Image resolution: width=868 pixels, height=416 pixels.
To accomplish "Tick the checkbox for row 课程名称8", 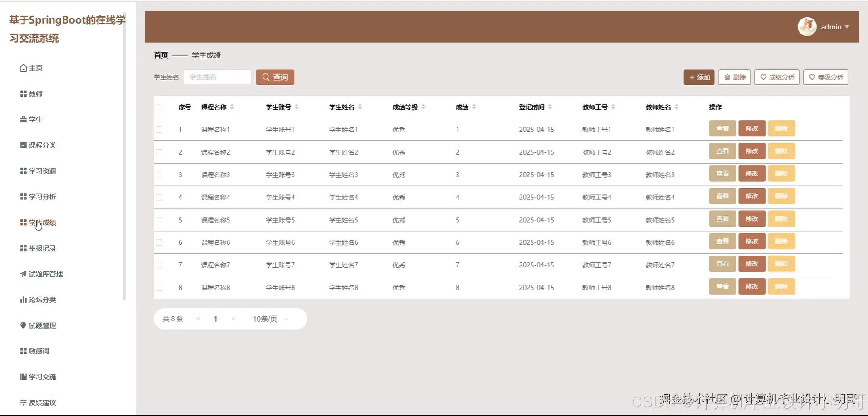I will click(159, 288).
